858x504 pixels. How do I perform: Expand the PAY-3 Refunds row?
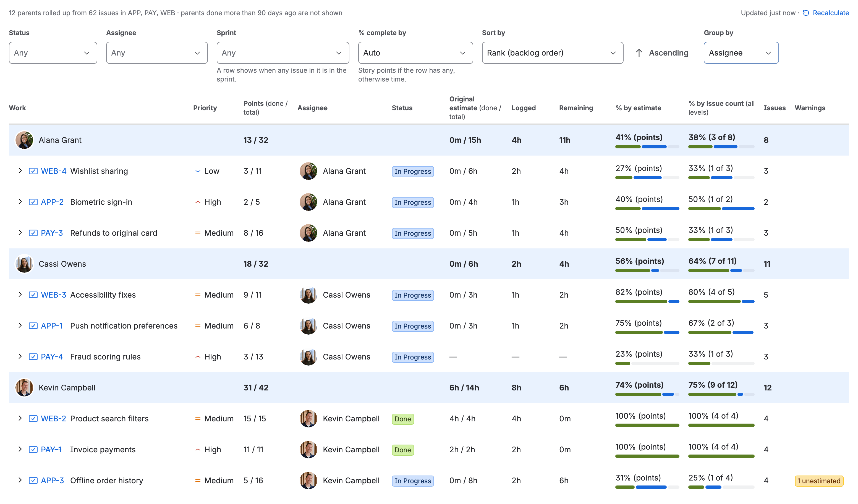click(x=20, y=232)
